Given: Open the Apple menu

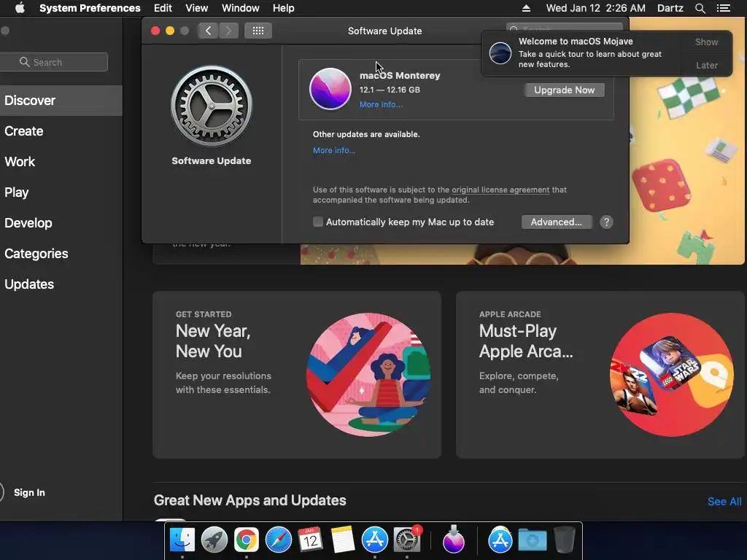Looking at the screenshot, I should coord(20,8).
